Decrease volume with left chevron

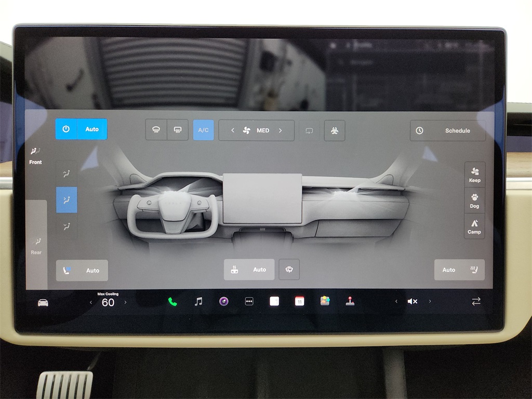(x=396, y=301)
